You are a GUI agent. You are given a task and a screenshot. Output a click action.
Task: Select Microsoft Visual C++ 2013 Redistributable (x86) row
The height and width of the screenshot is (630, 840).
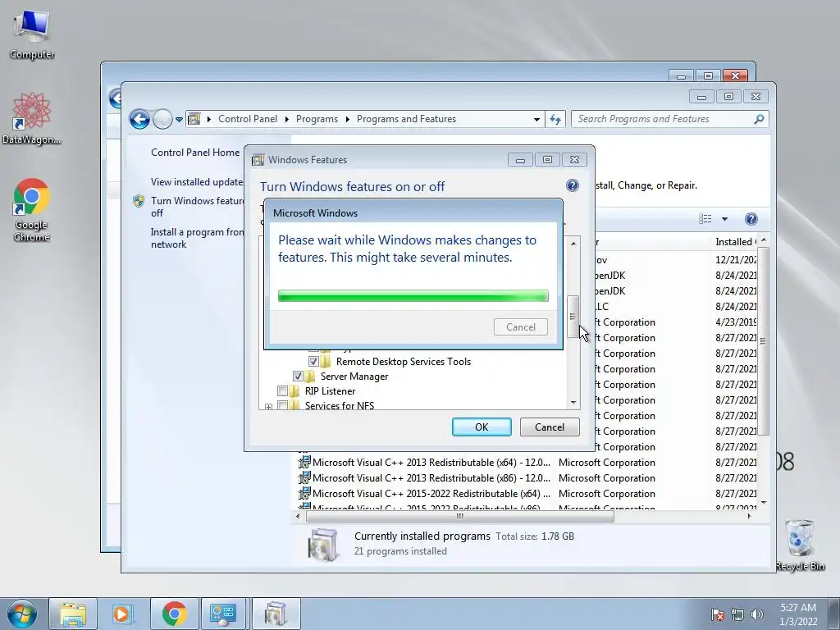(527, 477)
